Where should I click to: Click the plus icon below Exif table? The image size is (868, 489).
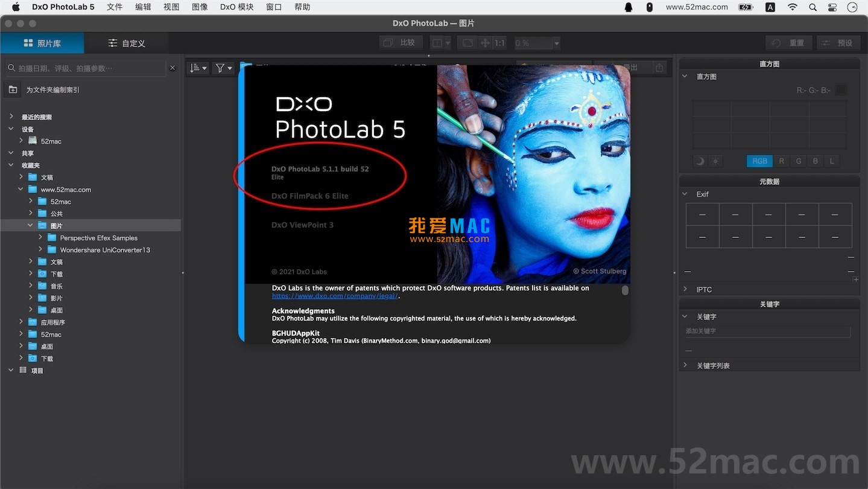pos(855,279)
